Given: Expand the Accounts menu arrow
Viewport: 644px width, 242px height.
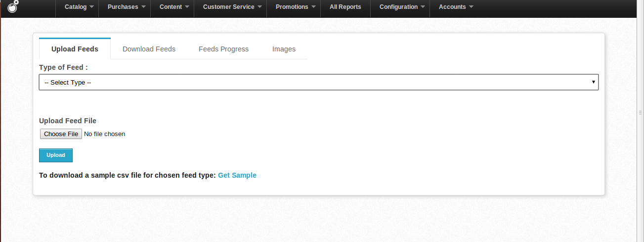Looking at the screenshot, I should [471, 7].
